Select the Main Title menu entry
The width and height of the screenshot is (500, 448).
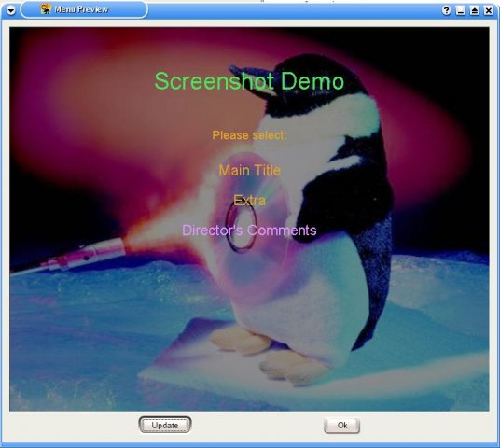(x=250, y=170)
